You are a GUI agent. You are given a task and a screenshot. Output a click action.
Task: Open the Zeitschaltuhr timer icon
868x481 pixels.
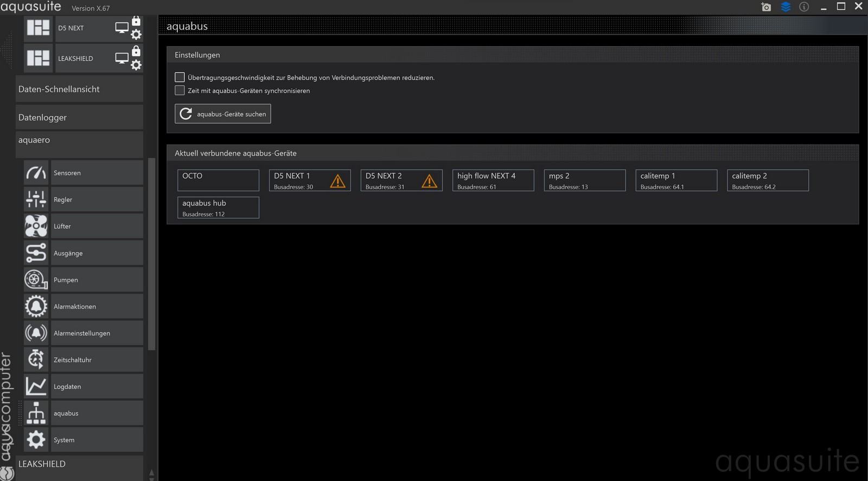coord(36,360)
